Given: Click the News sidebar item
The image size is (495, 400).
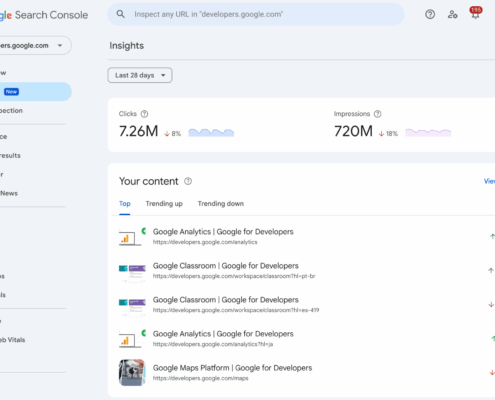Looking at the screenshot, I should point(9,193).
